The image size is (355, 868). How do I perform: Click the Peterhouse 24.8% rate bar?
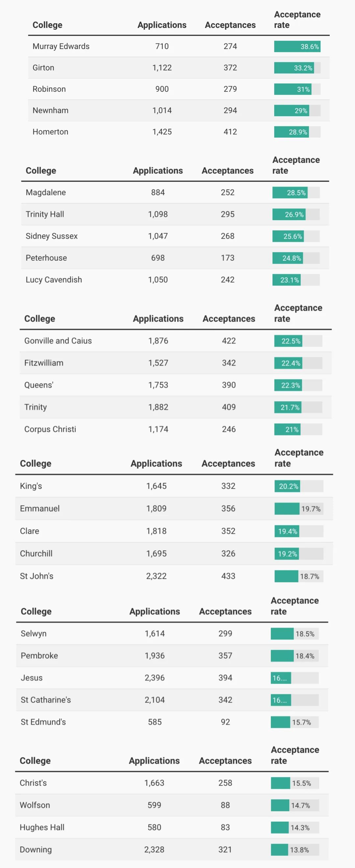(x=296, y=258)
